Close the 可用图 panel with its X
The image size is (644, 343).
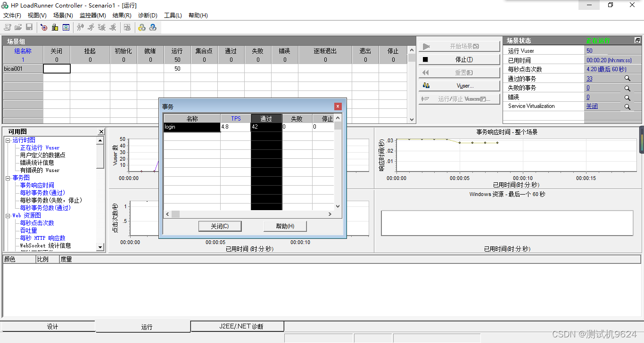(101, 131)
